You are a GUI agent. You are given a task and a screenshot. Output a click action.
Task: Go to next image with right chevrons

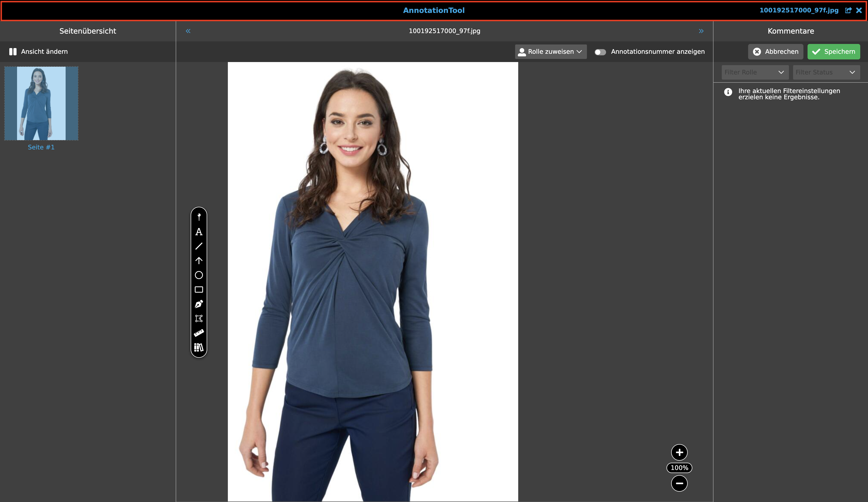pos(701,31)
